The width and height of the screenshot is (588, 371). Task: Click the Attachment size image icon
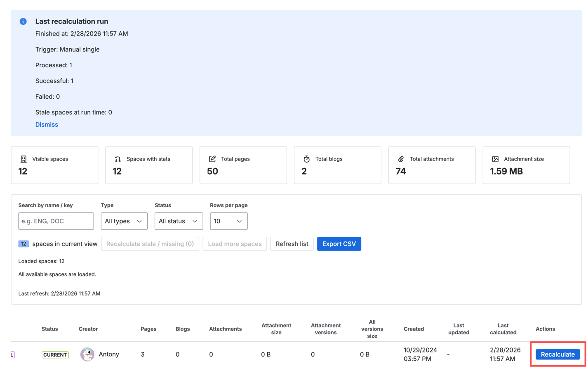(495, 158)
